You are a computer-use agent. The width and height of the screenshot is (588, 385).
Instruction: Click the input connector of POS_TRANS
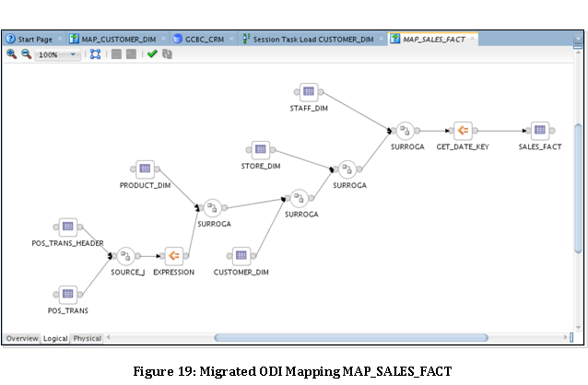click(56, 295)
